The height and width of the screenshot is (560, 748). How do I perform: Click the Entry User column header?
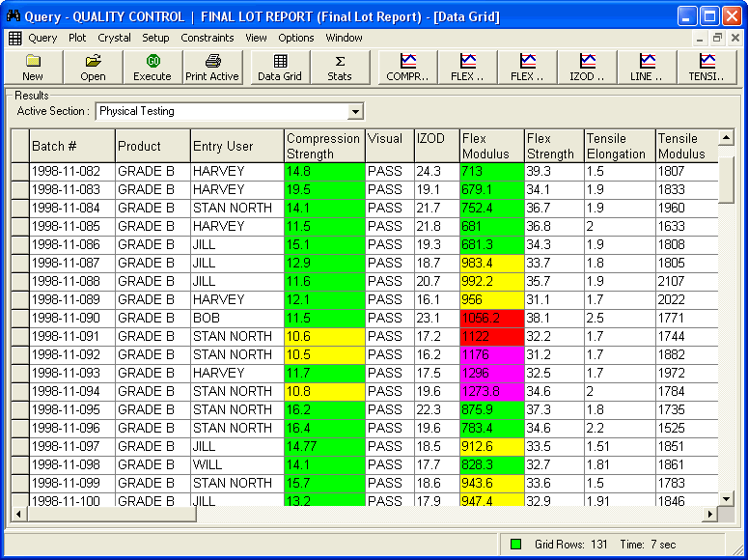[x=237, y=146]
